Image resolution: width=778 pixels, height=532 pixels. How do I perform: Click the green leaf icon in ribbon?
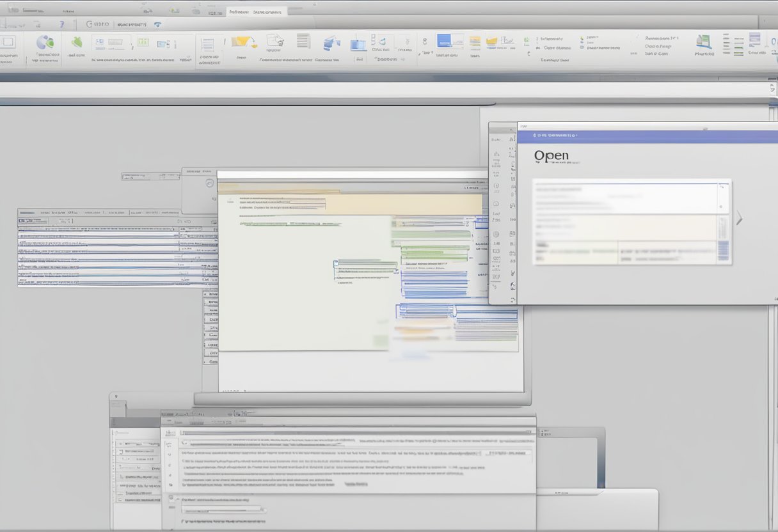77,42
